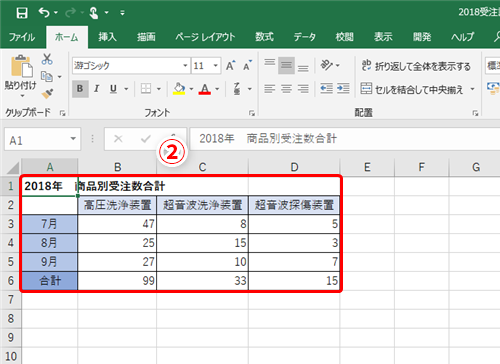Open the 表示 tab
500x364 pixels.
tap(383, 37)
